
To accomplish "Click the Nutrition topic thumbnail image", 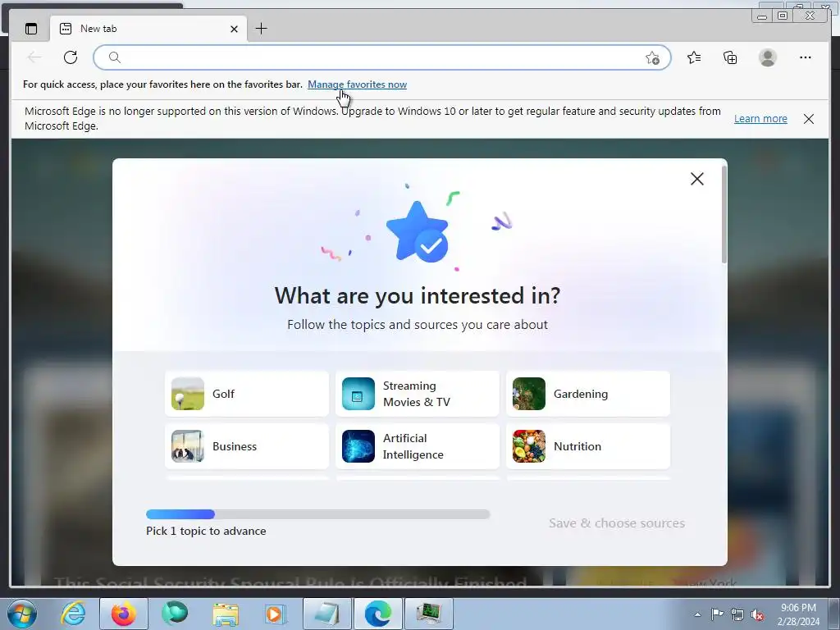I will (x=529, y=446).
